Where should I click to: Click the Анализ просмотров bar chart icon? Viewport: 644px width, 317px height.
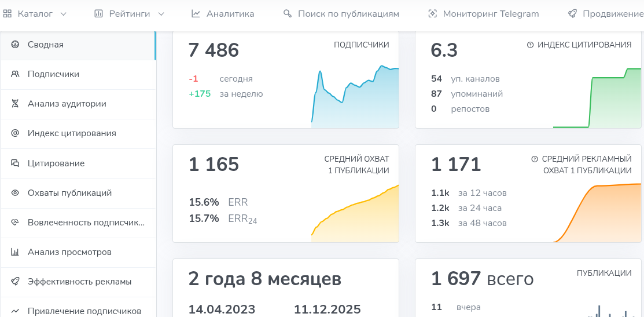pos(16,252)
